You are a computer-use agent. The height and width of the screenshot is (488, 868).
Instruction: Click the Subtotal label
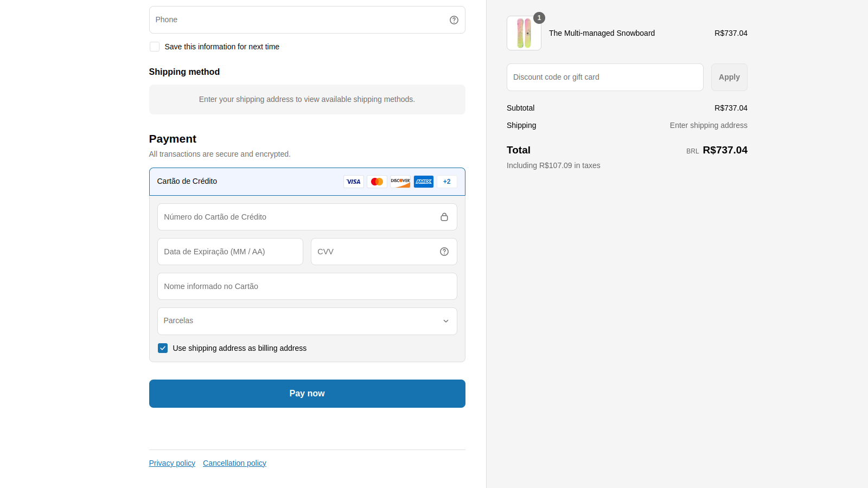coord(520,108)
